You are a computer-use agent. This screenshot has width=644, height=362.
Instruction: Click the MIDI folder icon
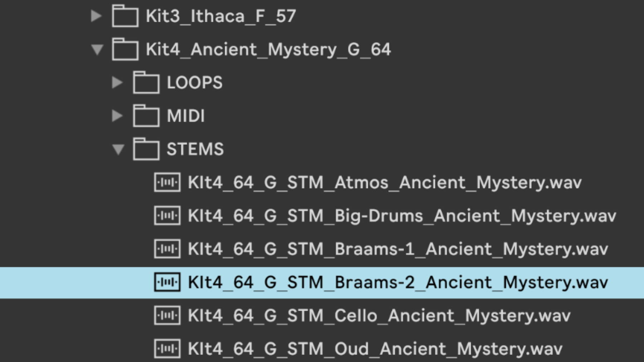(146, 115)
